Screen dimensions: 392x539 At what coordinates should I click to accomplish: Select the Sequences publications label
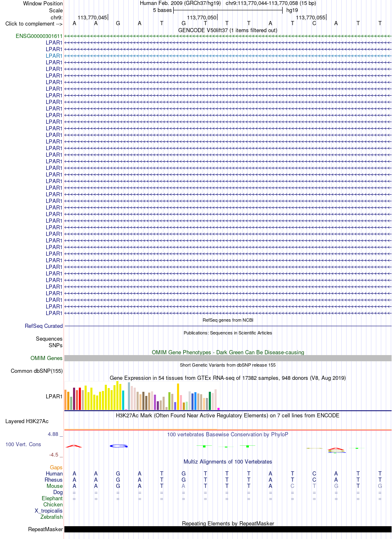(x=49, y=339)
